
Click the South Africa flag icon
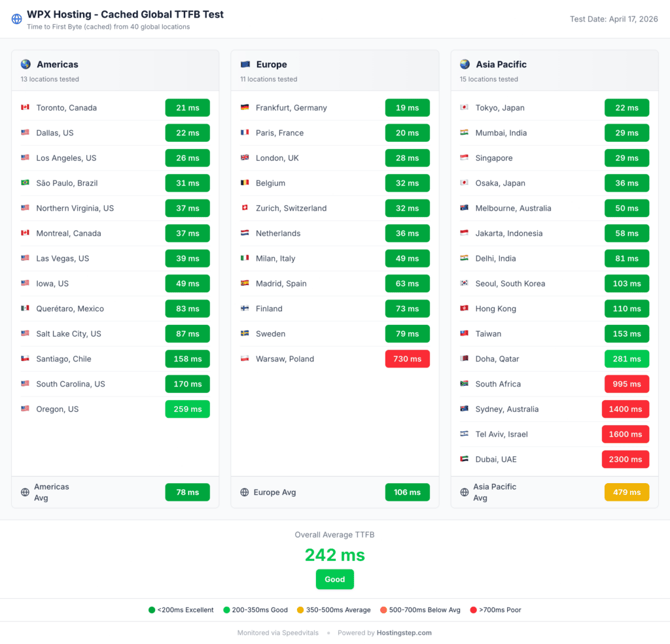465,384
